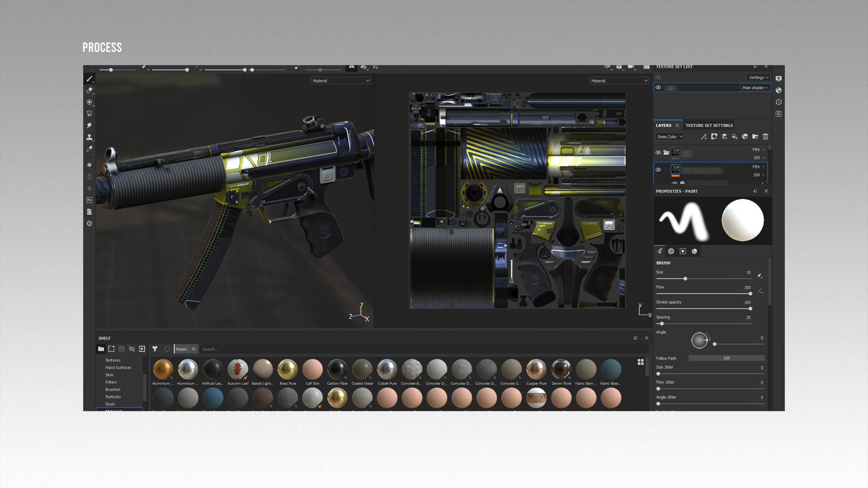Select the Copper Pure material thumbnail
Image resolution: width=868 pixels, height=488 pixels.
[536, 370]
